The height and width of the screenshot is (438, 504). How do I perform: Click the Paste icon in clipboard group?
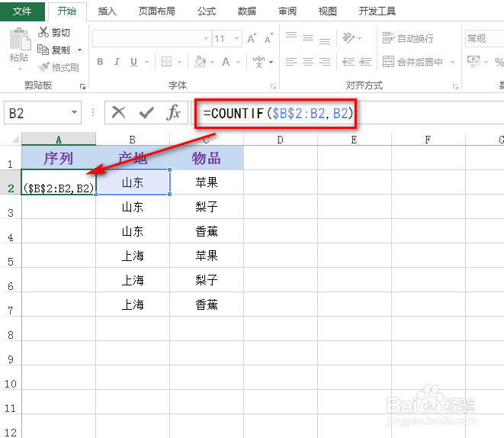[20, 39]
